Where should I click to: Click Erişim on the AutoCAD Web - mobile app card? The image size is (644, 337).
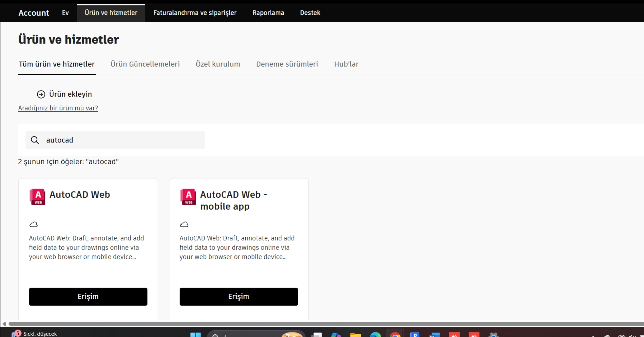(x=239, y=297)
